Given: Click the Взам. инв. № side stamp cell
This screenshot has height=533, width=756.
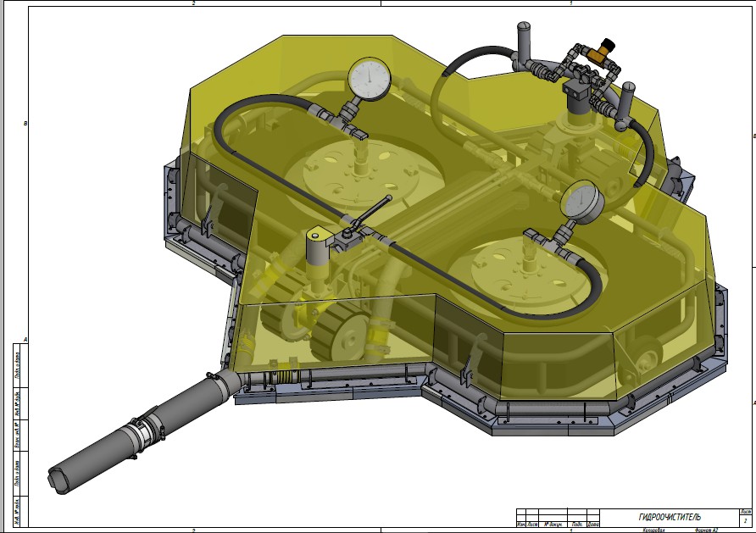Looking at the screenshot, I should pos(17,436).
